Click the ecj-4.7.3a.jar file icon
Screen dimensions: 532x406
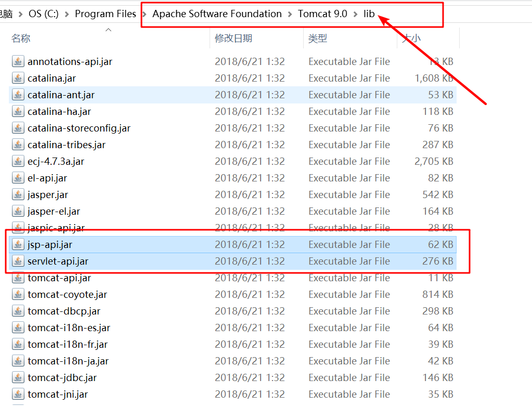pos(18,161)
